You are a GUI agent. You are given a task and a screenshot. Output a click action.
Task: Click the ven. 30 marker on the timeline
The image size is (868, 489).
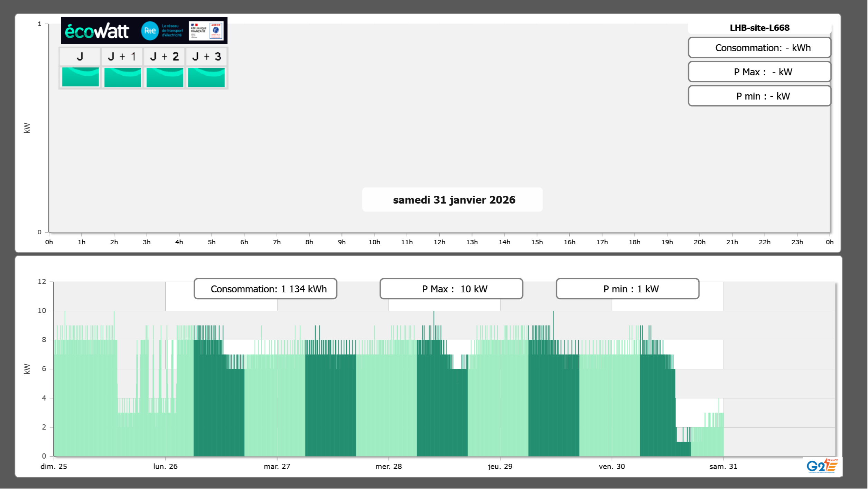pos(612,466)
